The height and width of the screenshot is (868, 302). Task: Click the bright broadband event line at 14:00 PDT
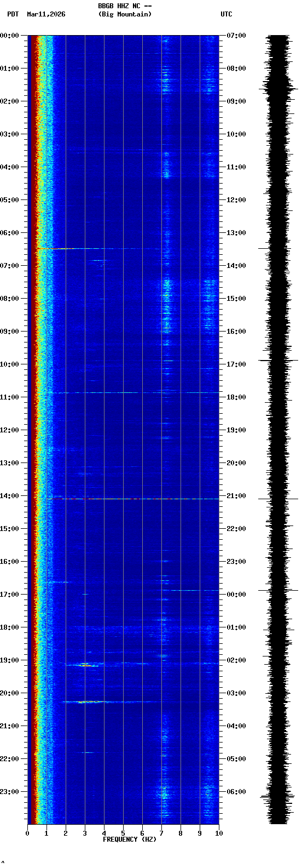133,499
